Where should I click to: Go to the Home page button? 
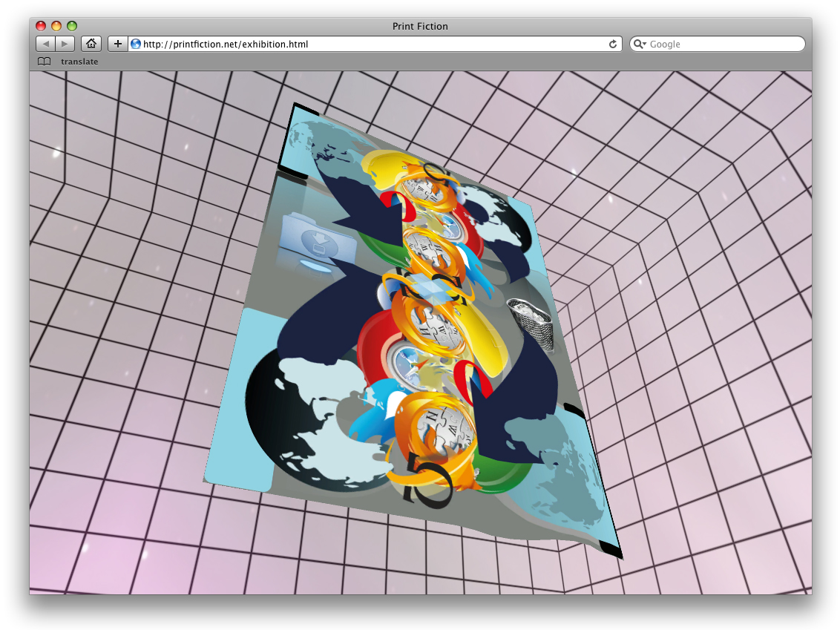(x=91, y=44)
